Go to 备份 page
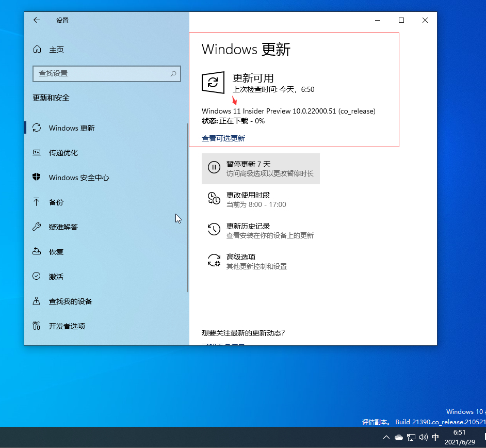The width and height of the screenshot is (486, 448). pos(106,202)
